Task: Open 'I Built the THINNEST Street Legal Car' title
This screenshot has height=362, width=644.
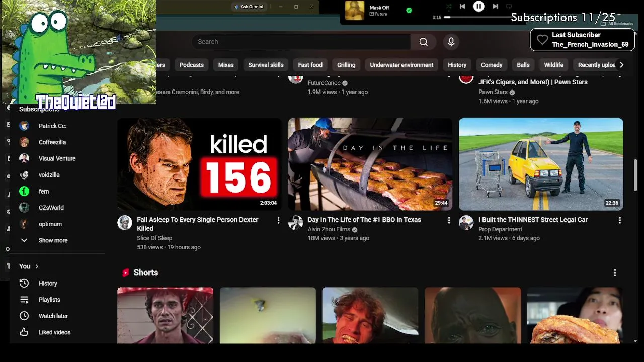Action: coord(533,220)
